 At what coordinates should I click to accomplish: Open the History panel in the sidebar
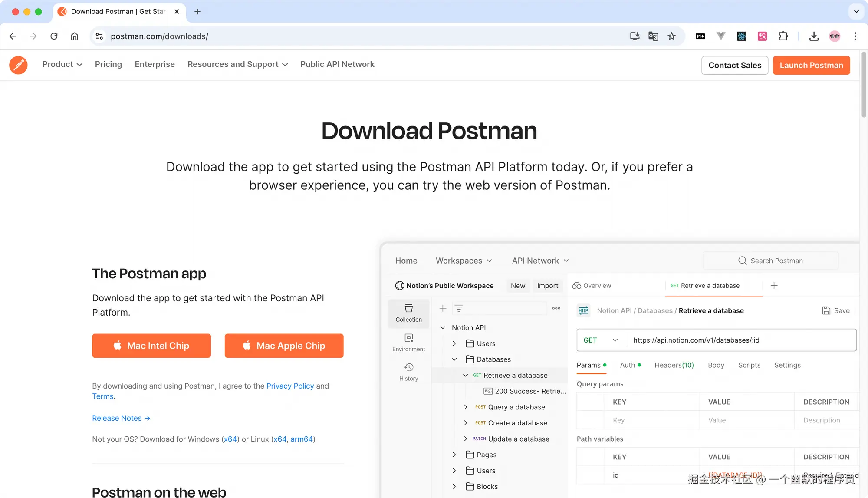click(x=408, y=371)
